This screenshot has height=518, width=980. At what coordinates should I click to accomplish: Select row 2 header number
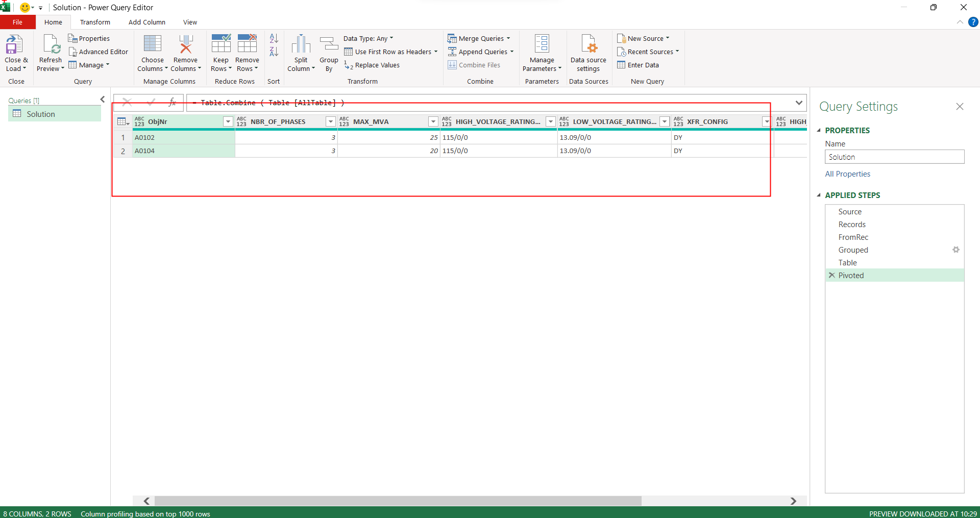[x=122, y=151]
